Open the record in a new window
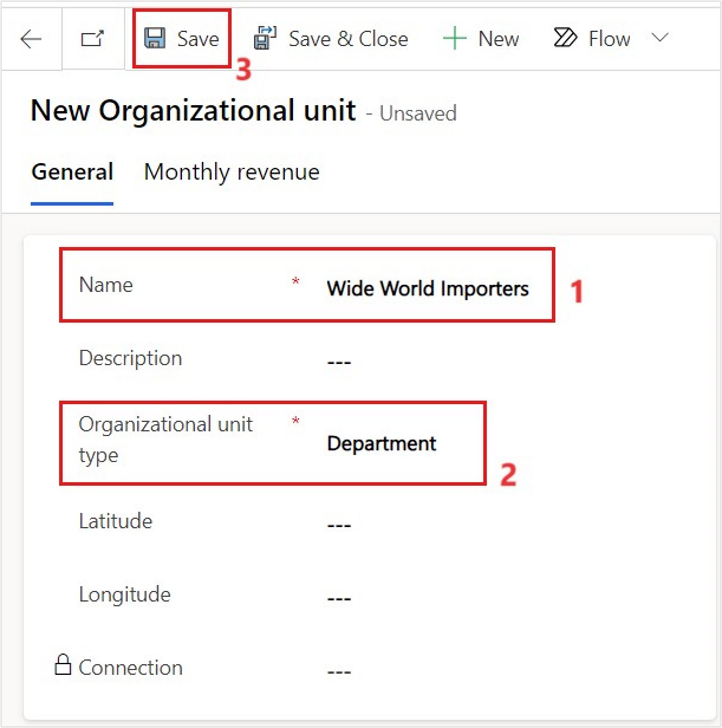Image resolution: width=722 pixels, height=728 pixels. (x=92, y=38)
